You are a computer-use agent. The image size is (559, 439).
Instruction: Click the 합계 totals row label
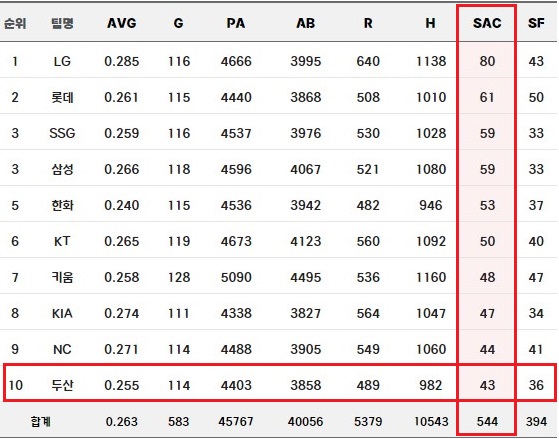(40, 422)
